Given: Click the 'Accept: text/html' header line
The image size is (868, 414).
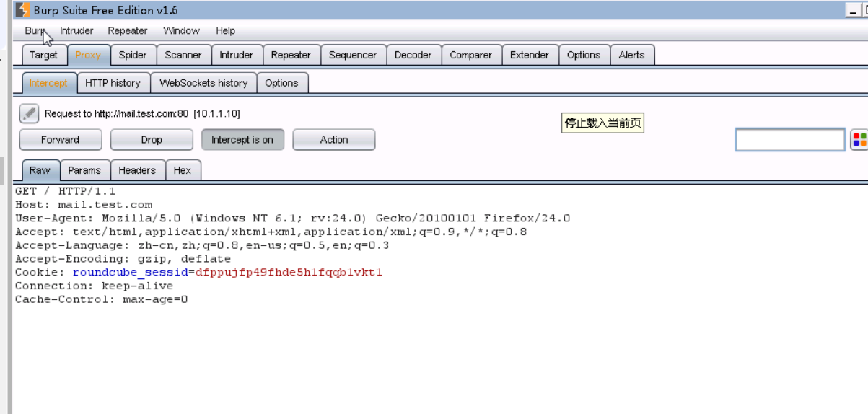Looking at the screenshot, I should tap(271, 232).
